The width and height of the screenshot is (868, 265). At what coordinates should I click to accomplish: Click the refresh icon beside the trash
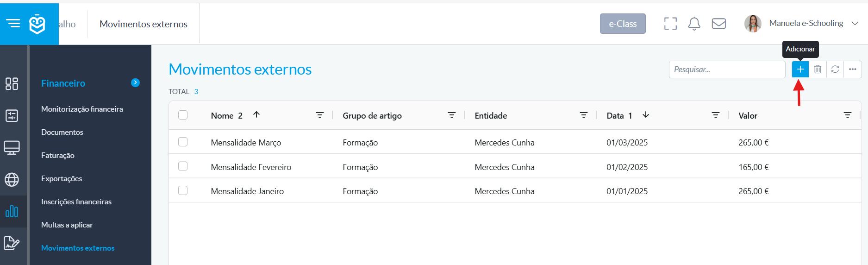(835, 69)
